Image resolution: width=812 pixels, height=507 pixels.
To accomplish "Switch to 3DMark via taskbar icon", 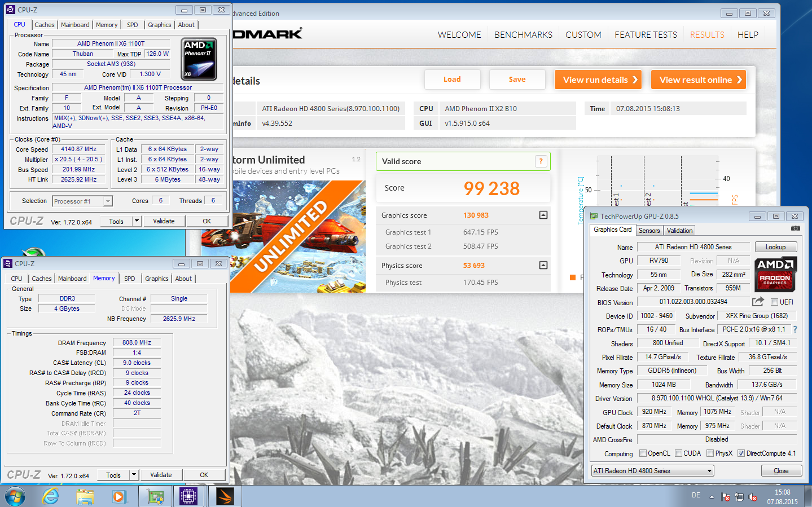I will tap(225, 496).
